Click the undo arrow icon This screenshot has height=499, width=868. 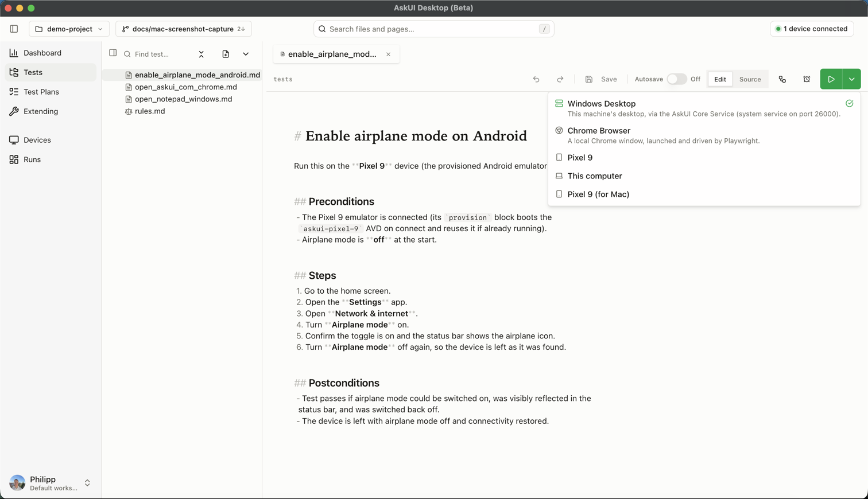click(x=536, y=79)
